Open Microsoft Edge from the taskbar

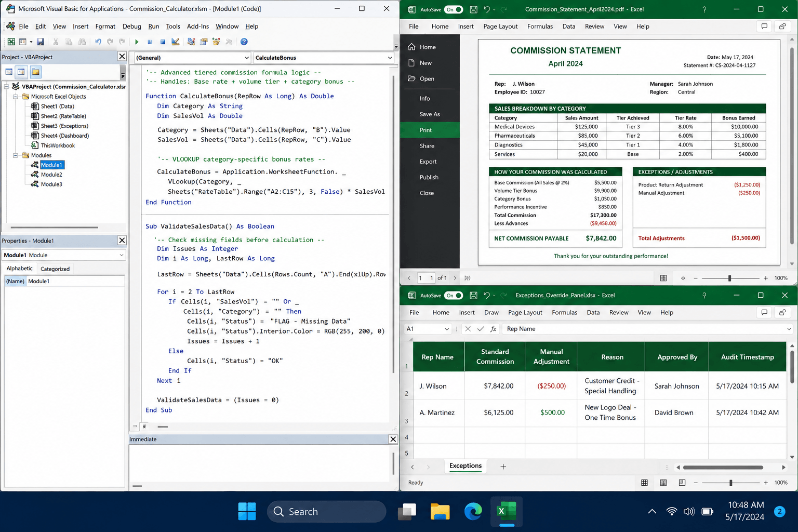(x=473, y=512)
